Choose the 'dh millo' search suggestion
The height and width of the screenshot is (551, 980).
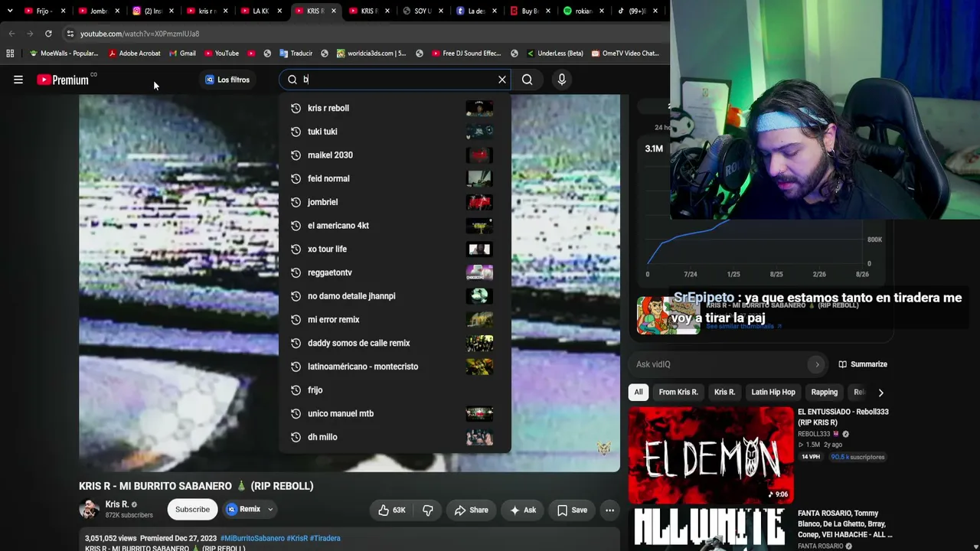pyautogui.click(x=394, y=437)
